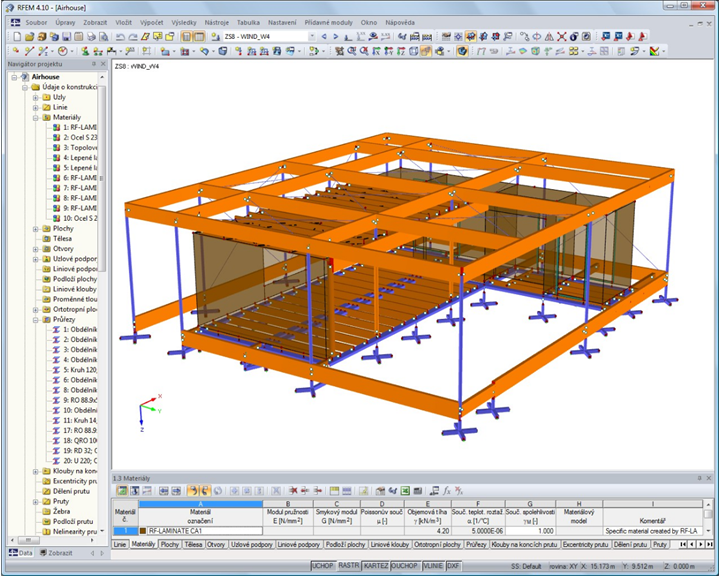
Task: Click the view in Y direction icon
Action: pos(388,51)
